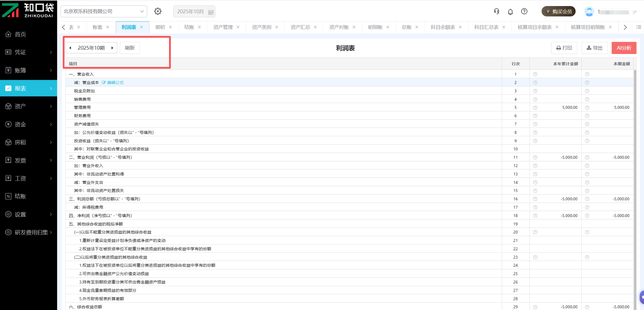The height and width of the screenshot is (310, 644).
Task: Open the tab list menu icon
Action: (638, 27)
